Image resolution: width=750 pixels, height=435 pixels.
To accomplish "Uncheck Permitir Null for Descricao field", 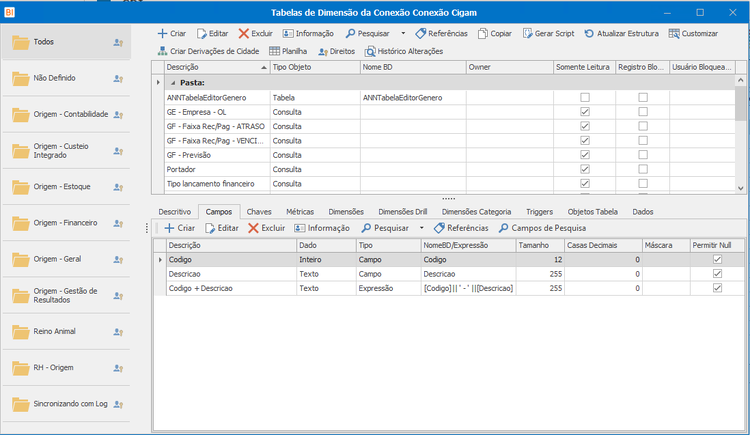I will coord(717,274).
